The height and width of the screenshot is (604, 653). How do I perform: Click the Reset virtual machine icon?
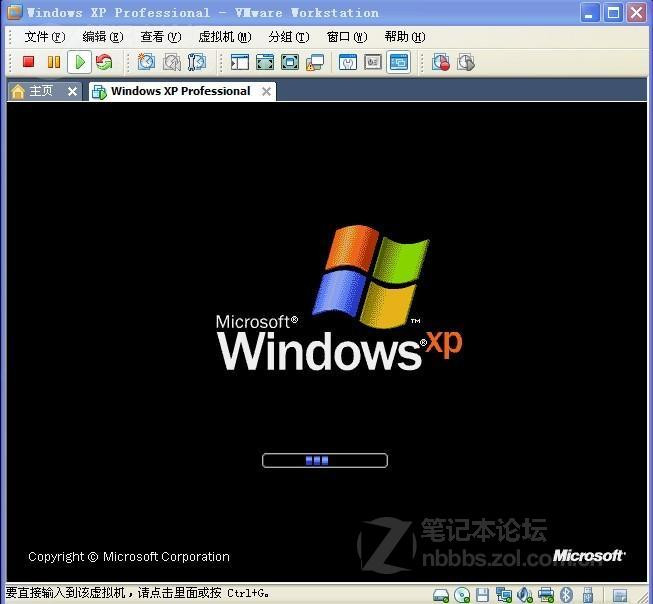point(104,62)
